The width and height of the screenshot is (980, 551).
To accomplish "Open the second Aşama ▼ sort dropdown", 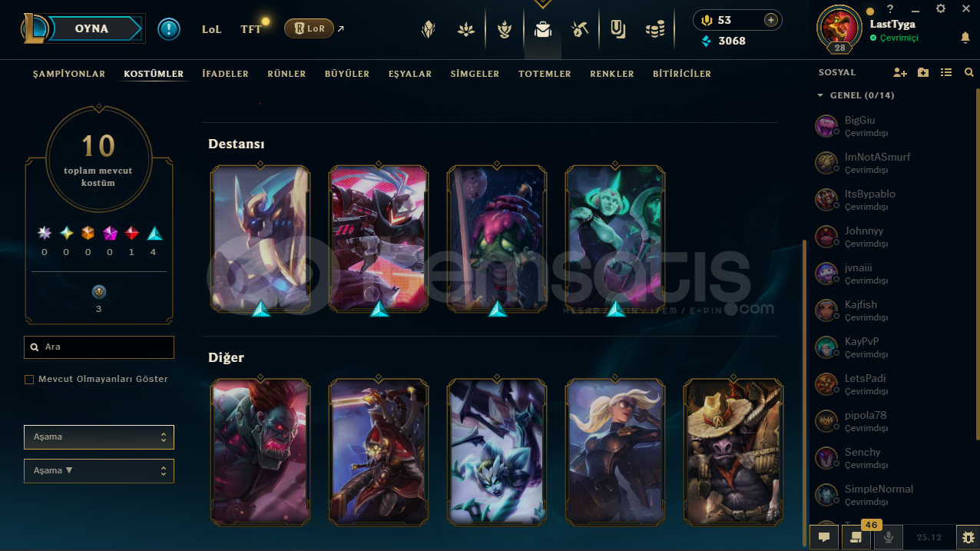I will (99, 470).
